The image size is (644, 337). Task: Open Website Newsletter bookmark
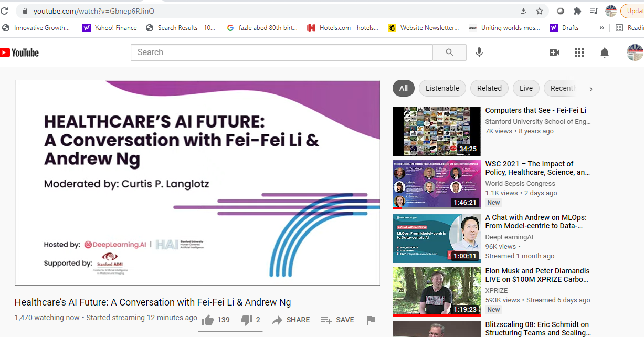point(424,28)
